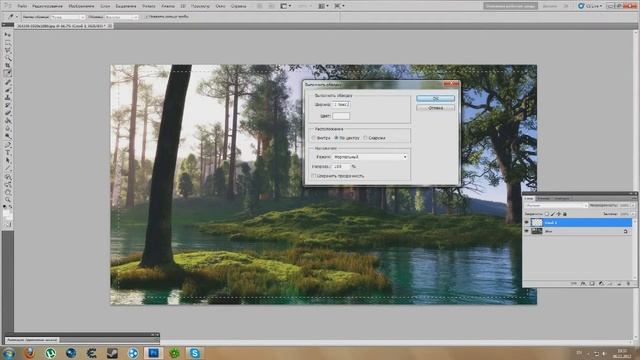Click the stroke width input field
640x360 pixels.
341,104
